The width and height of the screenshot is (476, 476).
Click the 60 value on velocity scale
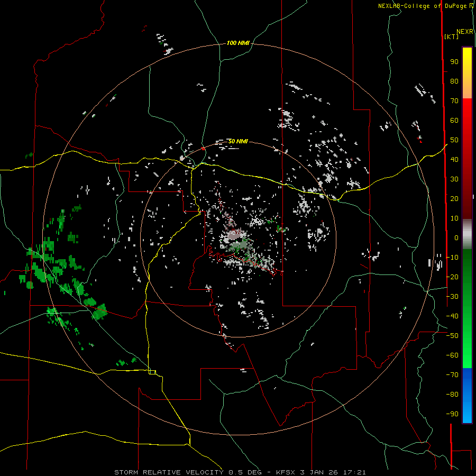coord(454,121)
